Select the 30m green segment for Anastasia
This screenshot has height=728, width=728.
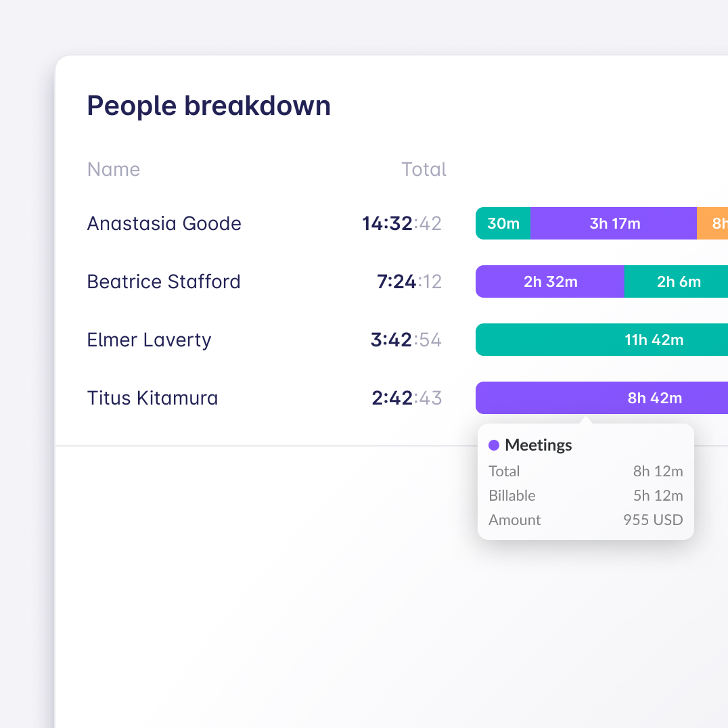pyautogui.click(x=503, y=223)
